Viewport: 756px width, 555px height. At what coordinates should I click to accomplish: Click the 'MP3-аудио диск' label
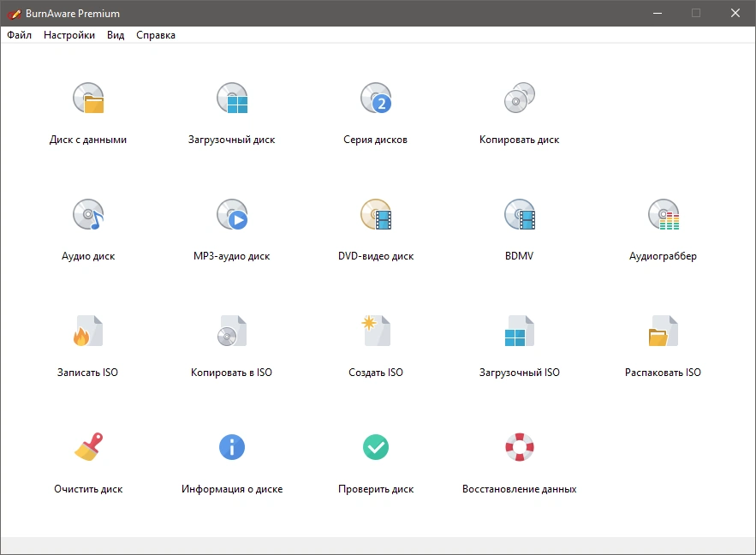[232, 256]
